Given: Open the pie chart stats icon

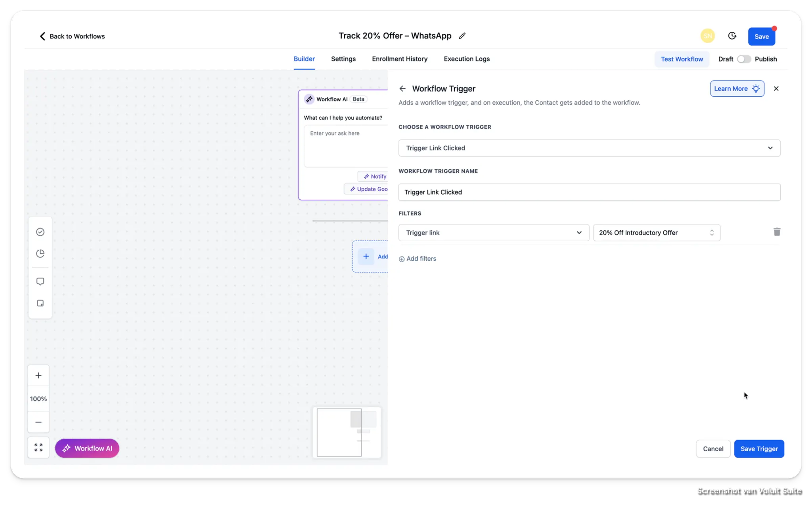Looking at the screenshot, I should pos(40,254).
